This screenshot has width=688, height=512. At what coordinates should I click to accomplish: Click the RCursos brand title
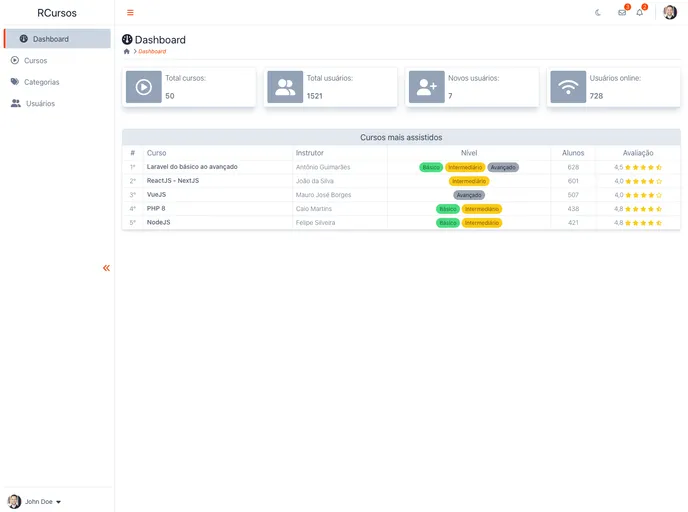[x=57, y=13]
